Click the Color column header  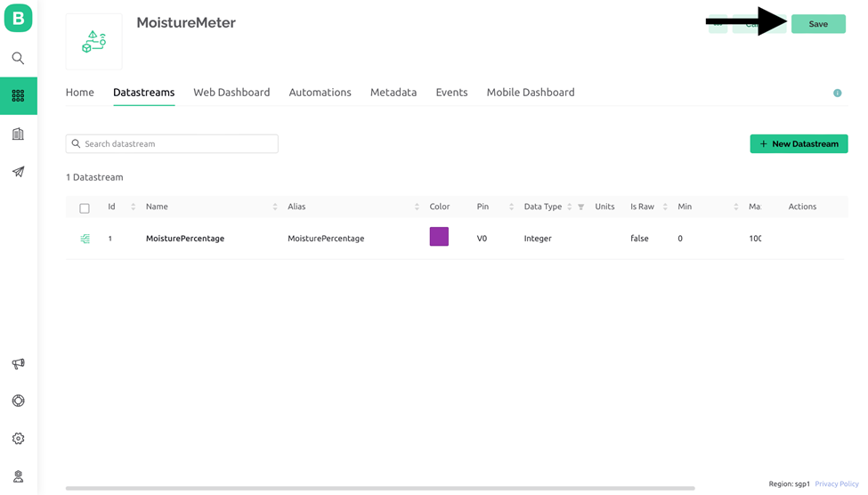[440, 207]
